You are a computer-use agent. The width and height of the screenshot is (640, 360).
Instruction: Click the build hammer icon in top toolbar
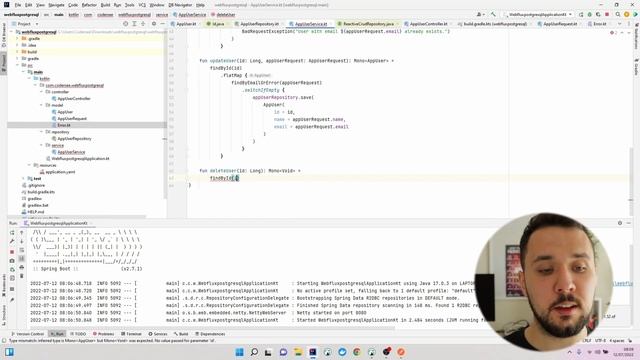pos(493,14)
